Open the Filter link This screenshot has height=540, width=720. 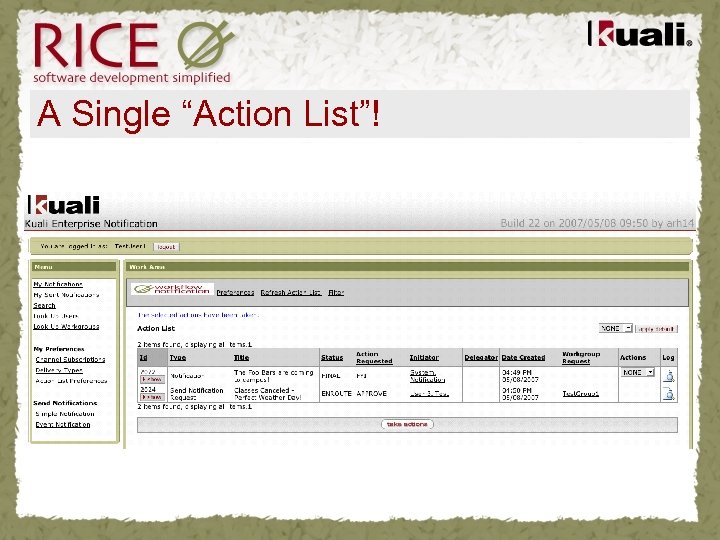click(x=336, y=292)
